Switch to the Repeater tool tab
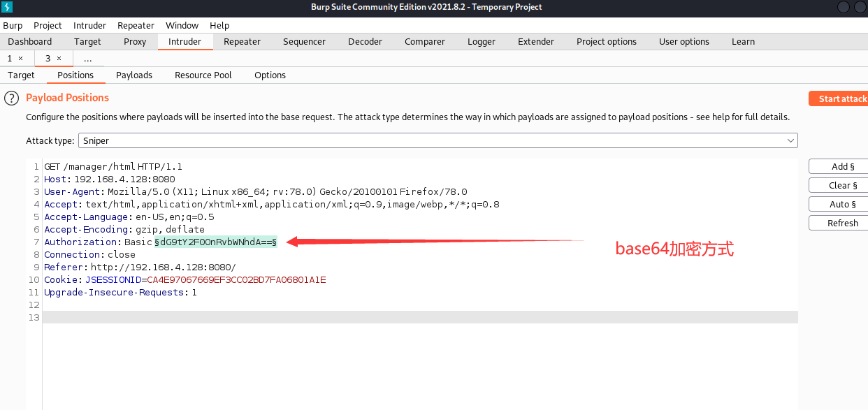This screenshot has width=868, height=410. (242, 41)
